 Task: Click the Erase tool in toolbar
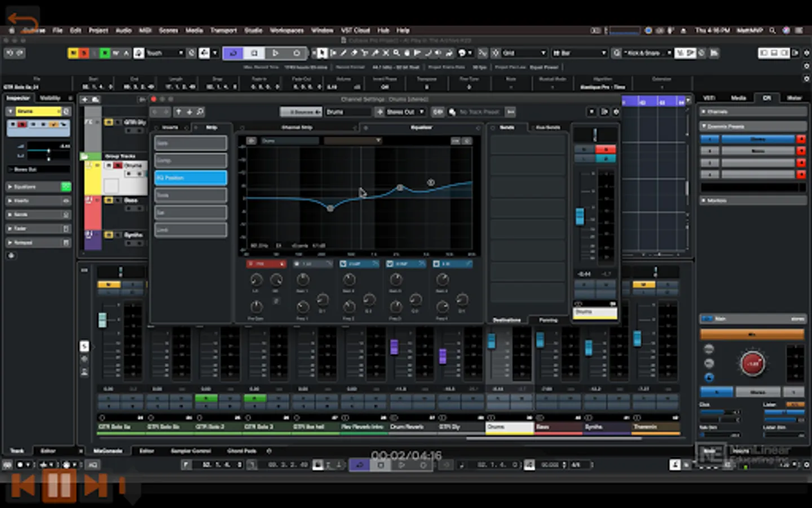click(354, 53)
